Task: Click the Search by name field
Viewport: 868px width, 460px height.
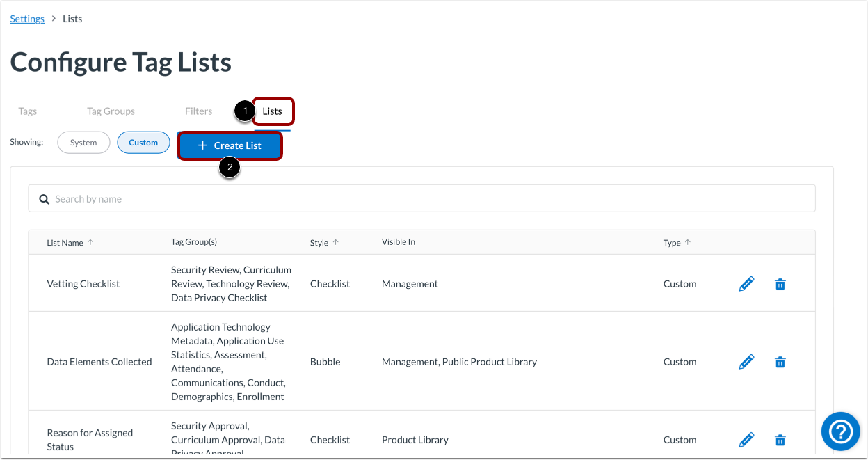Action: pos(209,198)
